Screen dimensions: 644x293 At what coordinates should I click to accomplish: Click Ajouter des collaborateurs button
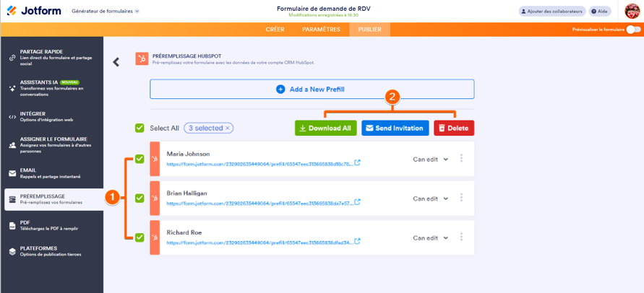pos(552,12)
